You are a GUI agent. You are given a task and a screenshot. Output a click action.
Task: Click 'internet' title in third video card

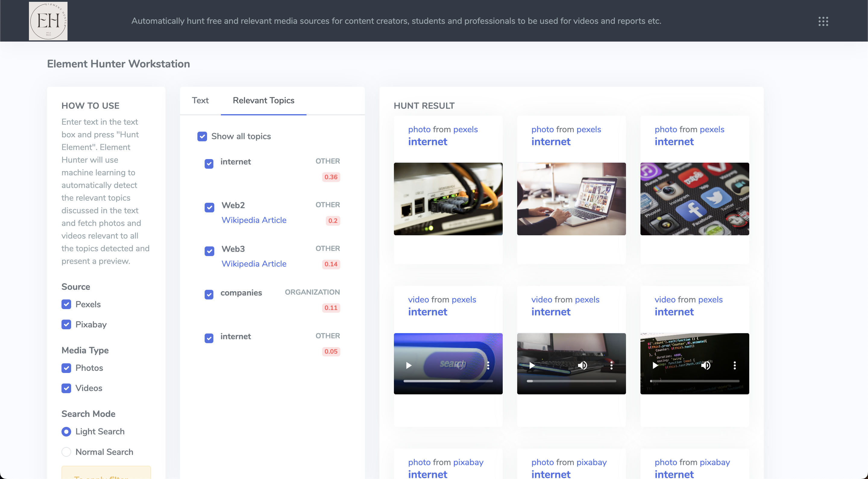point(674,312)
